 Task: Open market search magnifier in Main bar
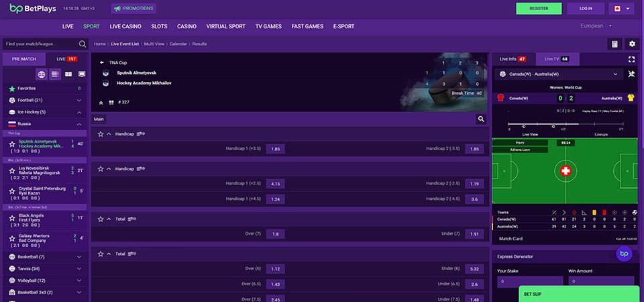[481, 119]
